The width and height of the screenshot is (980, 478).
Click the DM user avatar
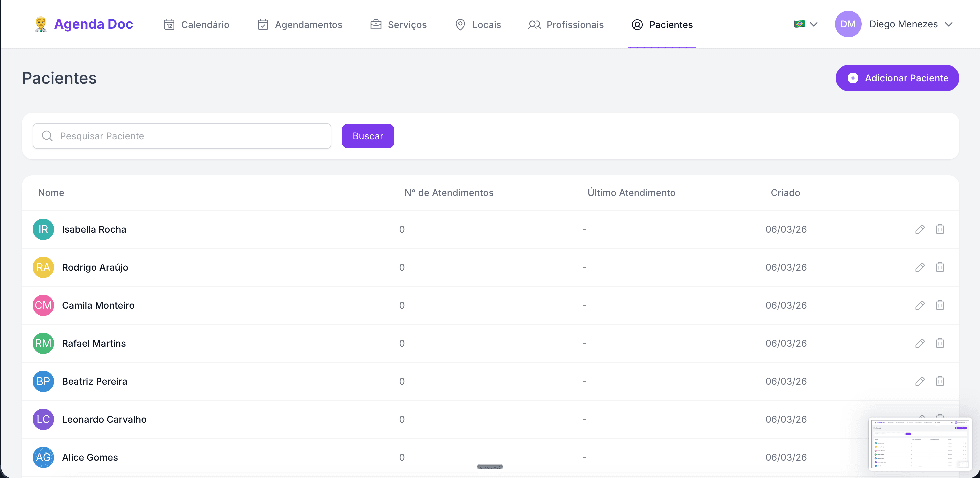click(848, 24)
